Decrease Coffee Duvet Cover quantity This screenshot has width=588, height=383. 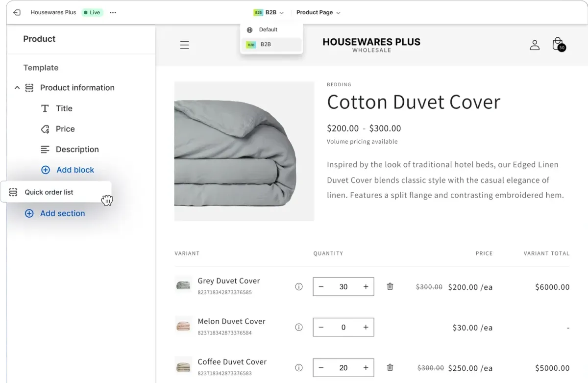[x=321, y=368]
